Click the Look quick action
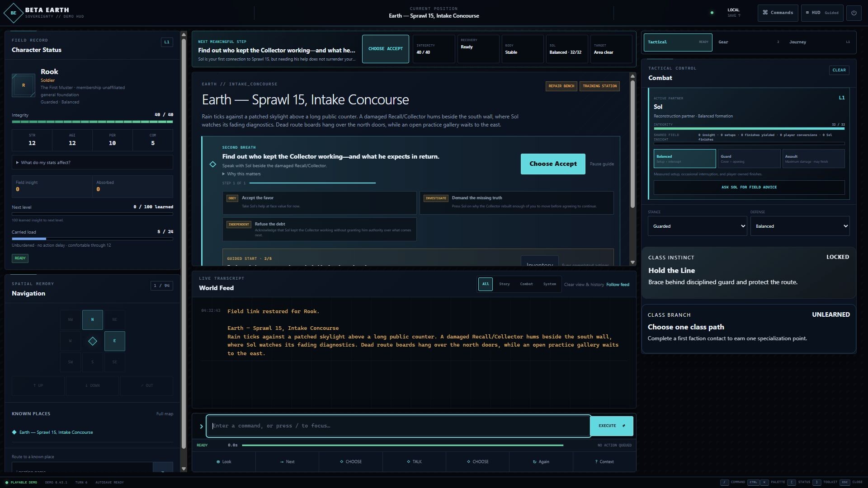 pyautogui.click(x=224, y=462)
